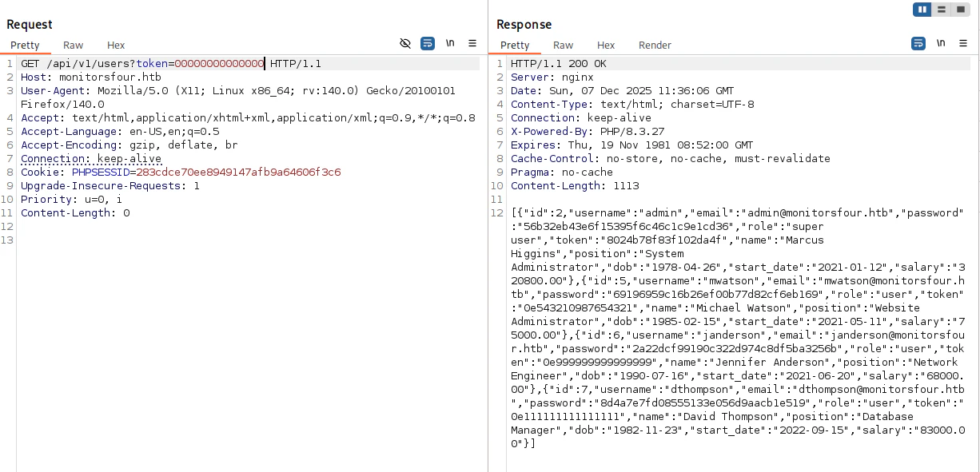Switch to the Response Pretty tab

tap(515, 46)
